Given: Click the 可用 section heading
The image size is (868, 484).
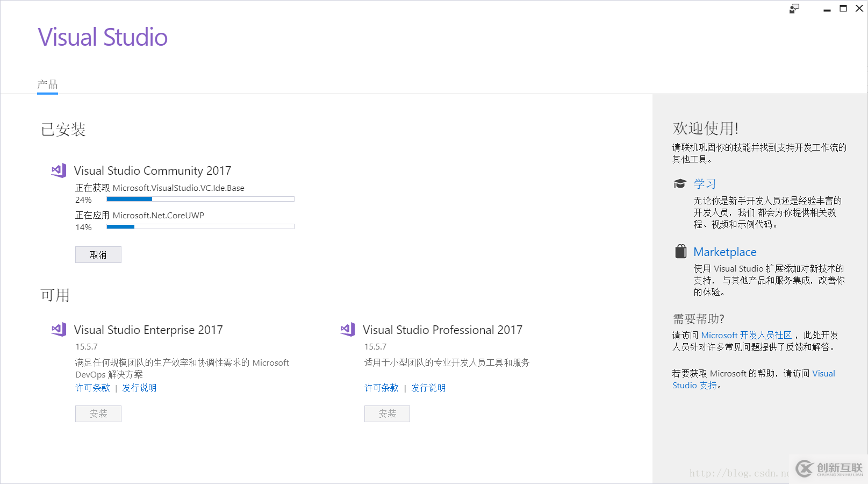Looking at the screenshot, I should click(55, 295).
